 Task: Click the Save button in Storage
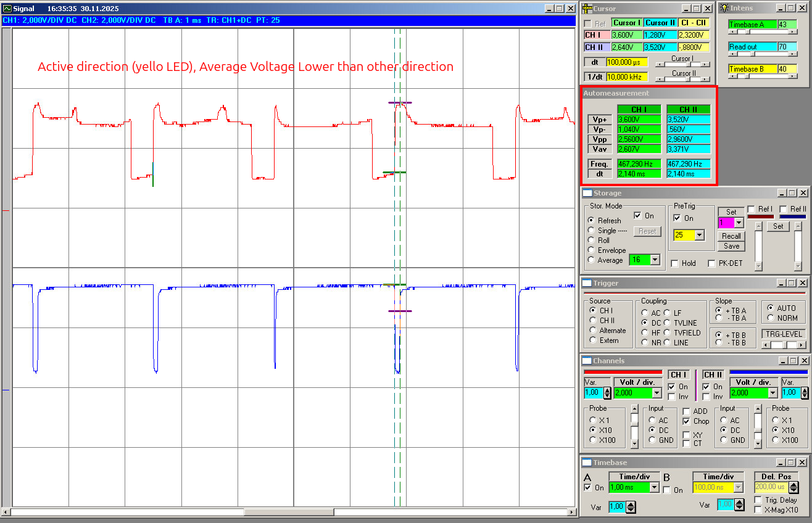731,246
